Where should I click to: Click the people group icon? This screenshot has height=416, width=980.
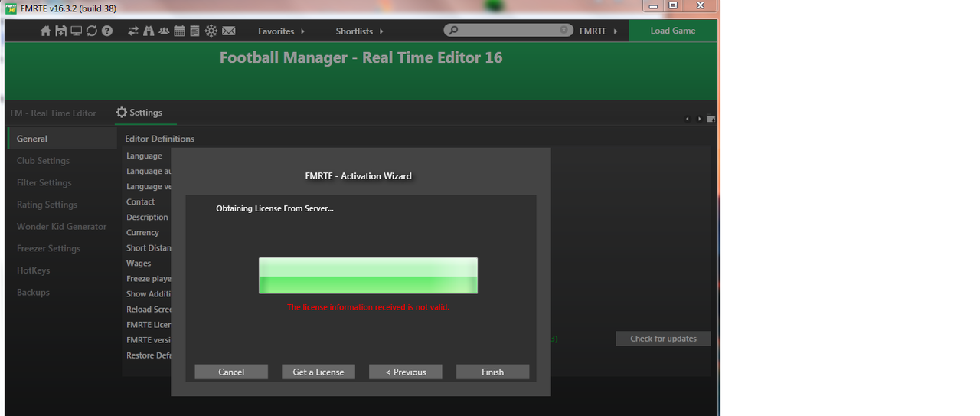164,31
